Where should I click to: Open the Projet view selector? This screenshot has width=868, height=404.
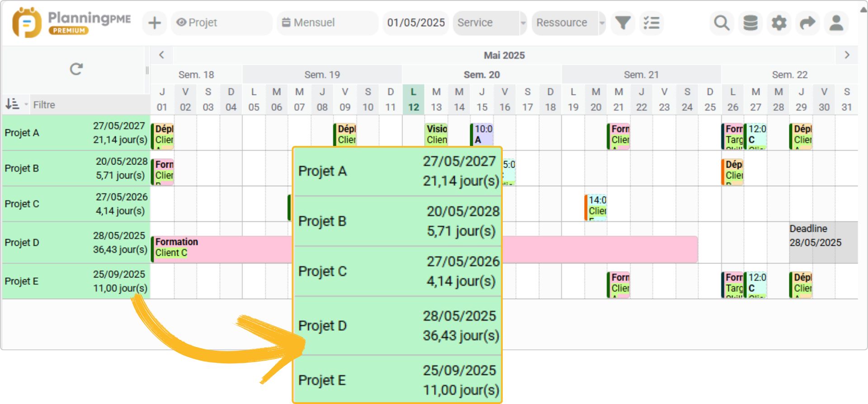tap(222, 23)
